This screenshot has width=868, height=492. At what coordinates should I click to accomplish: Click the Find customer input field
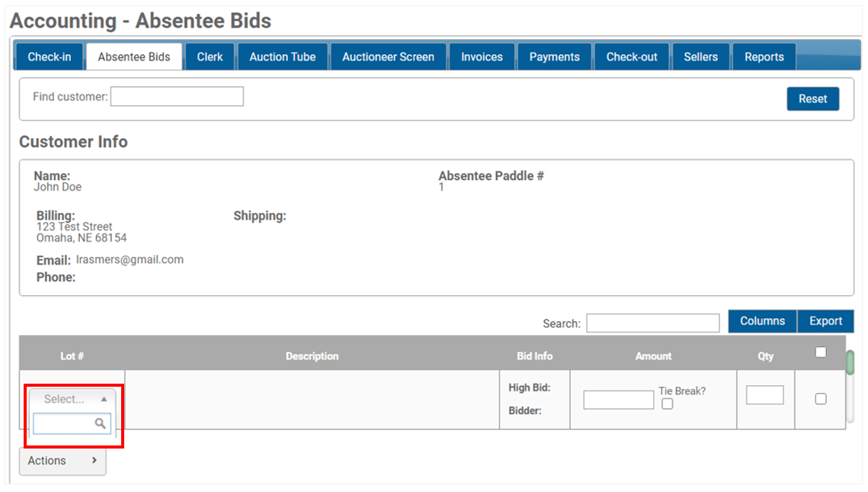(x=177, y=96)
